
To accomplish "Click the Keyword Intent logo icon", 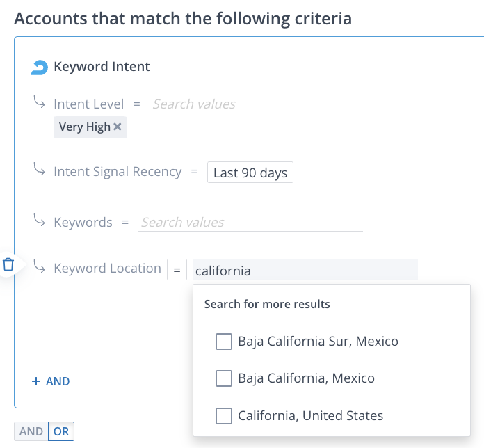I will (x=40, y=67).
